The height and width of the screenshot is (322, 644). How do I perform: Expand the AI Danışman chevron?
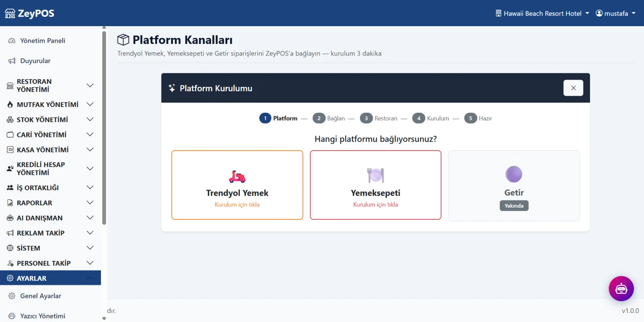click(x=90, y=218)
